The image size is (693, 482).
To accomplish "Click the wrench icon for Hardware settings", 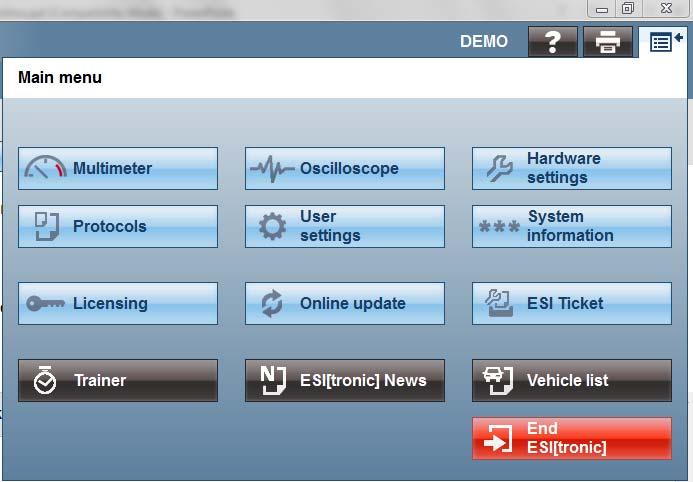I will 500,168.
